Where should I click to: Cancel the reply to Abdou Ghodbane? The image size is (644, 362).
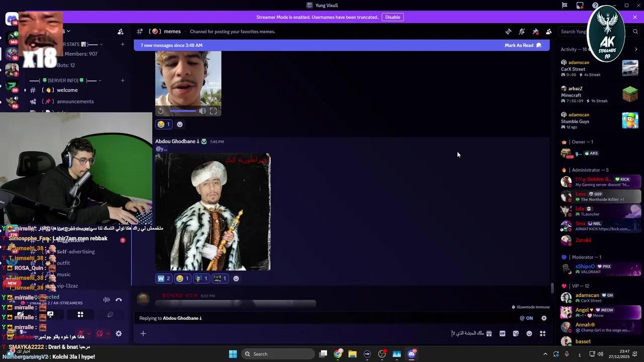pos(544,318)
